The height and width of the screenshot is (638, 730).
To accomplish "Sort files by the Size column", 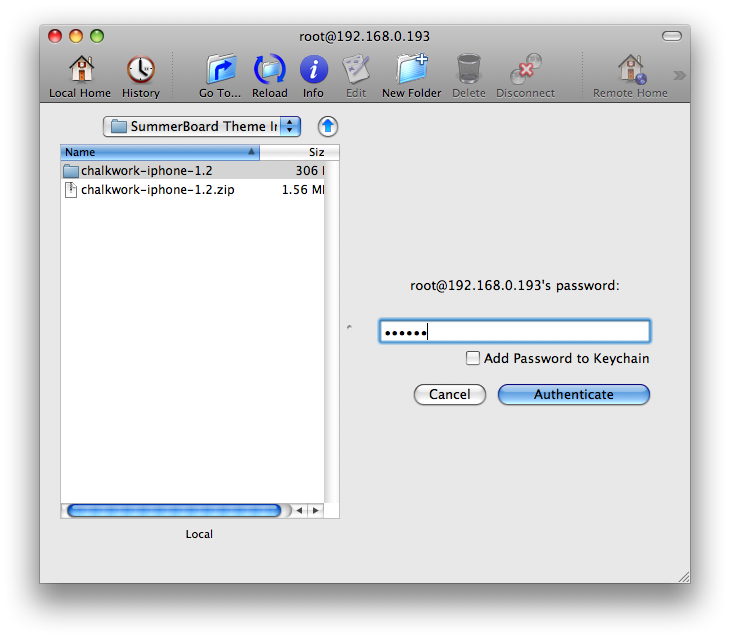I will pyautogui.click(x=300, y=153).
